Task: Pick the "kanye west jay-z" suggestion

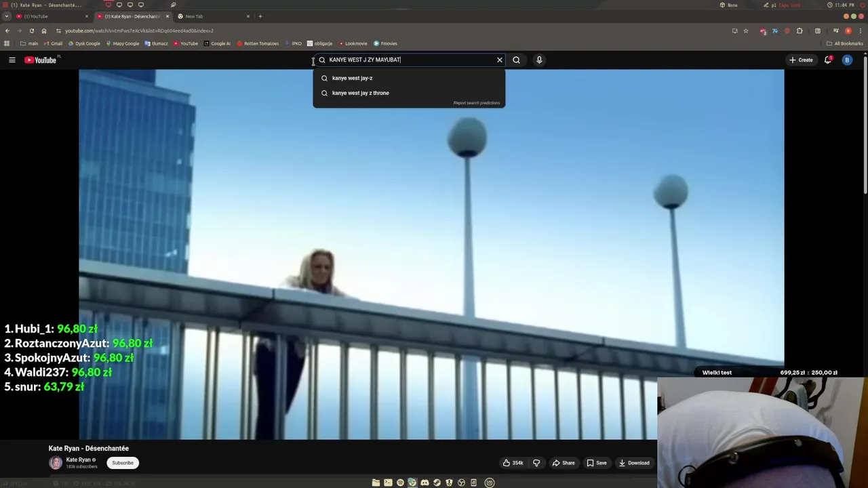Action: click(x=409, y=78)
